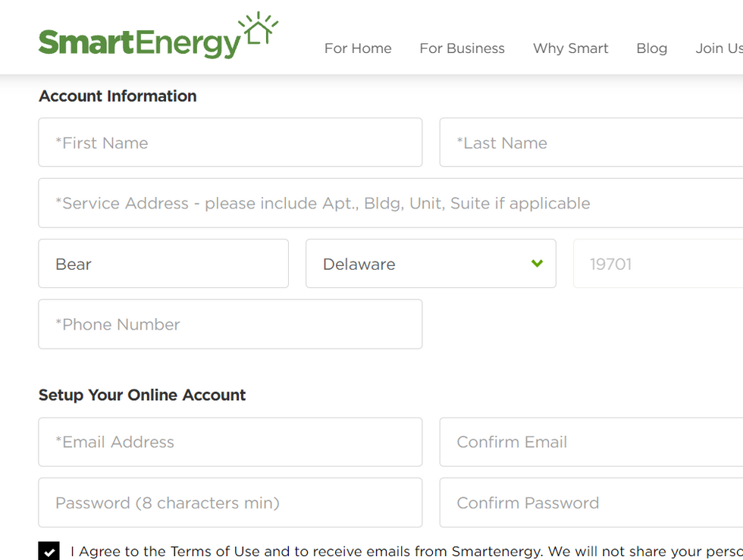The image size is (743, 560).
Task: Open the For Home menu
Action: (x=358, y=48)
